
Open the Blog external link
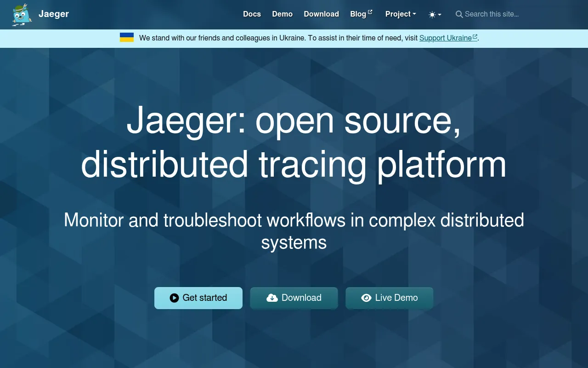click(x=361, y=14)
